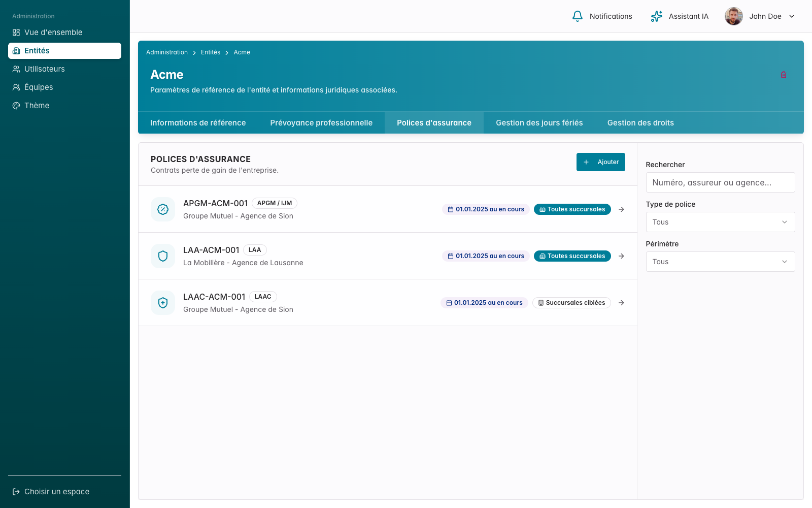Open arrow for LAAC-ACM-001 policy row
The image size is (812, 508).
pyautogui.click(x=621, y=303)
